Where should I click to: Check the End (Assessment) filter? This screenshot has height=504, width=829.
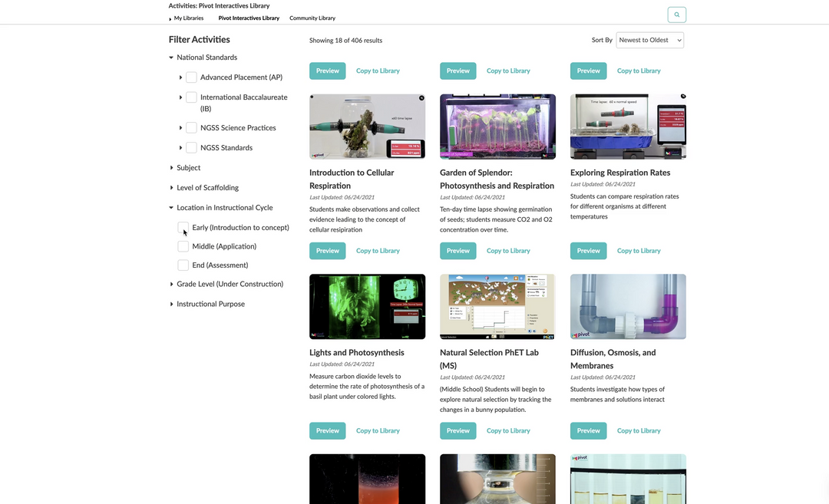[183, 265]
